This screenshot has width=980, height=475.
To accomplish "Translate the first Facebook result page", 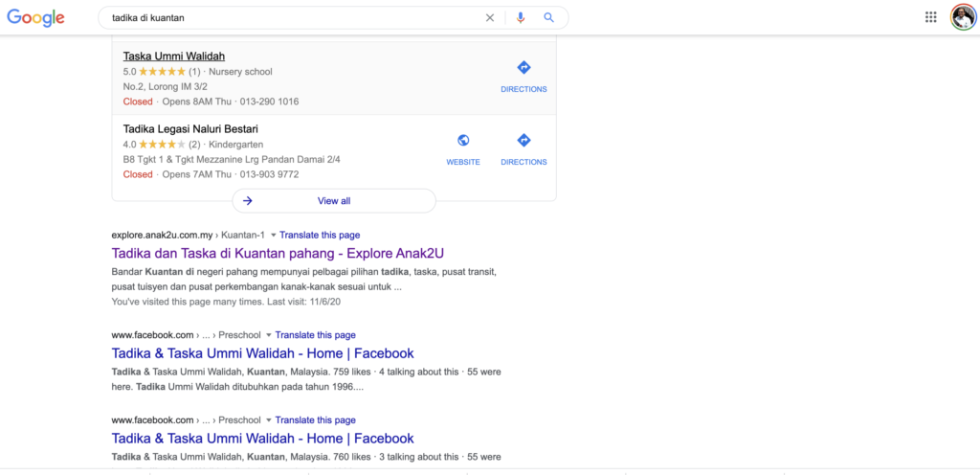I will pos(316,335).
